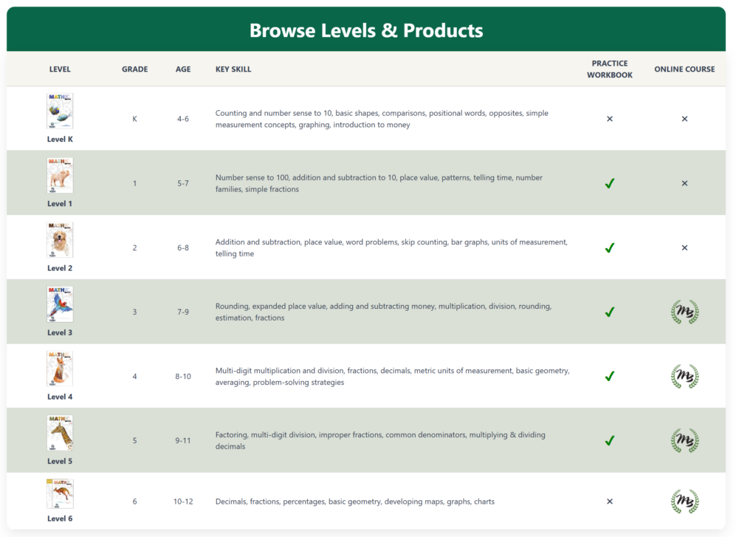Click the Level 1 online course X mark
The height and width of the screenshot is (537, 756).
[684, 183]
